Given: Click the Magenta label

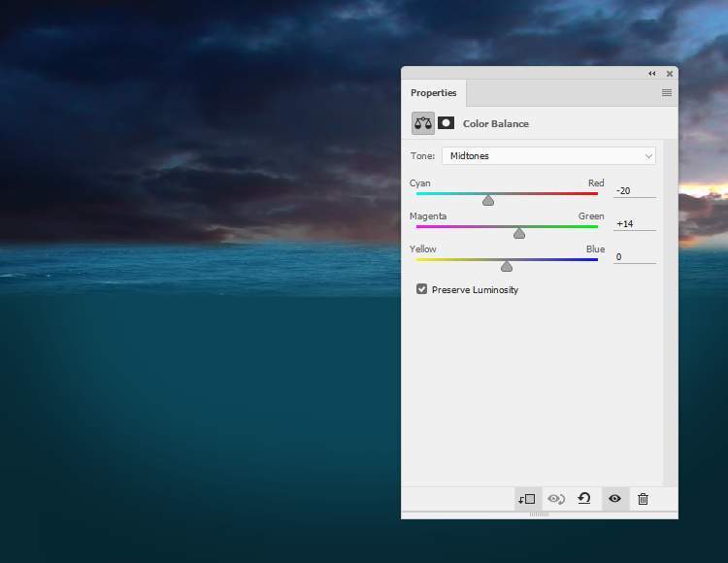Looking at the screenshot, I should click(428, 216).
